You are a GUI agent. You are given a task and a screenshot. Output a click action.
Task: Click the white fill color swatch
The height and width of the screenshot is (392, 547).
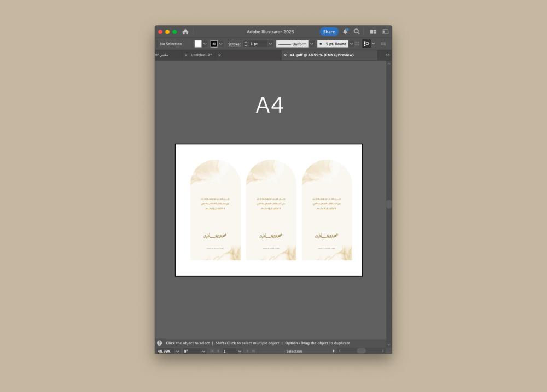point(198,44)
